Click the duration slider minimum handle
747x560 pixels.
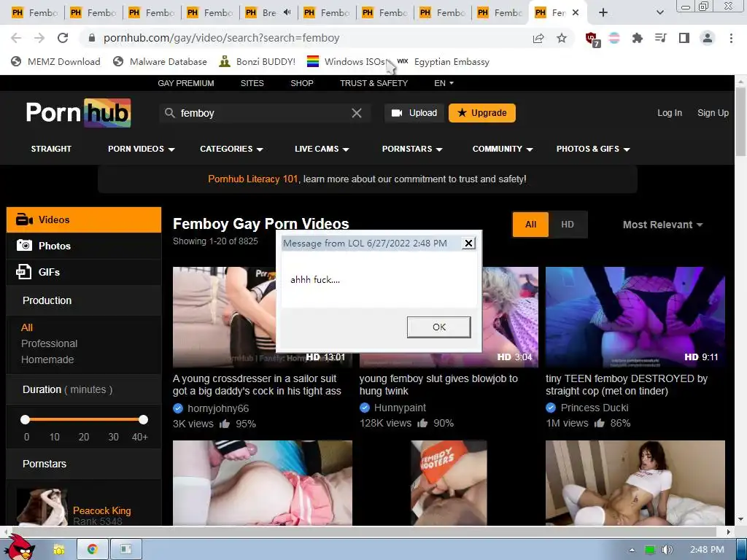pos(26,419)
